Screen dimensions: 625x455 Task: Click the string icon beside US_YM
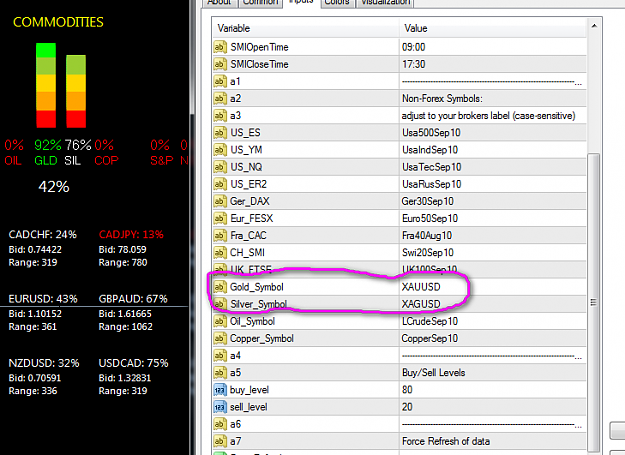[220, 150]
